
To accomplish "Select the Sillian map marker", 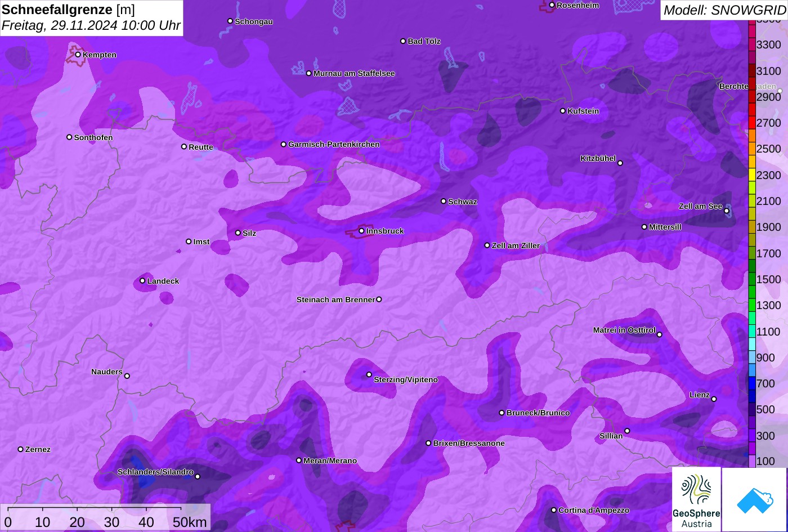I will point(627,431).
